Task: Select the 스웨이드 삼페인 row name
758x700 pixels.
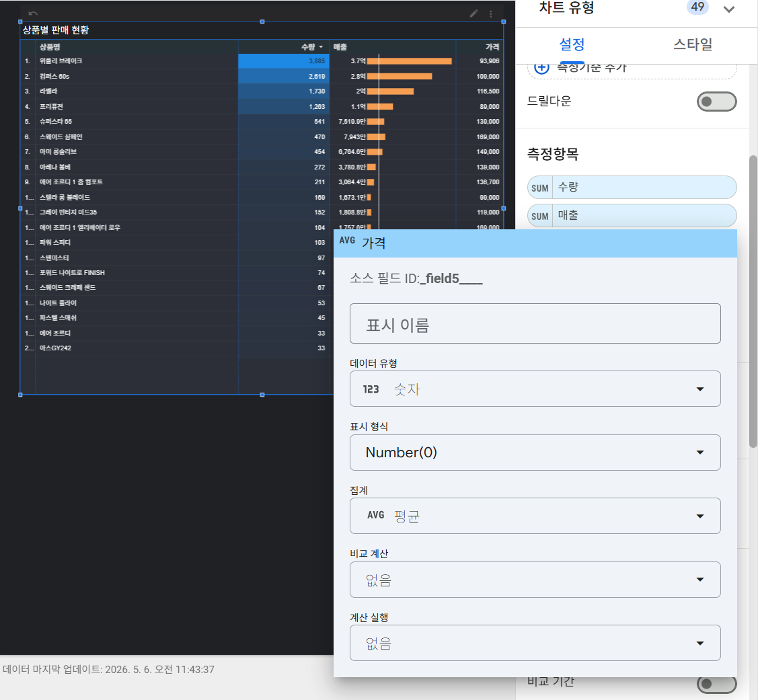Action: pyautogui.click(x=61, y=137)
